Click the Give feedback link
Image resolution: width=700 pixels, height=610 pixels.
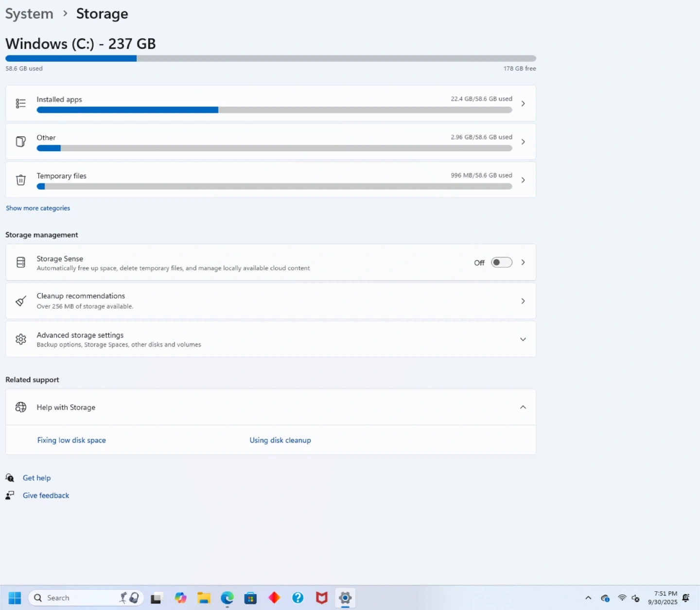(46, 495)
